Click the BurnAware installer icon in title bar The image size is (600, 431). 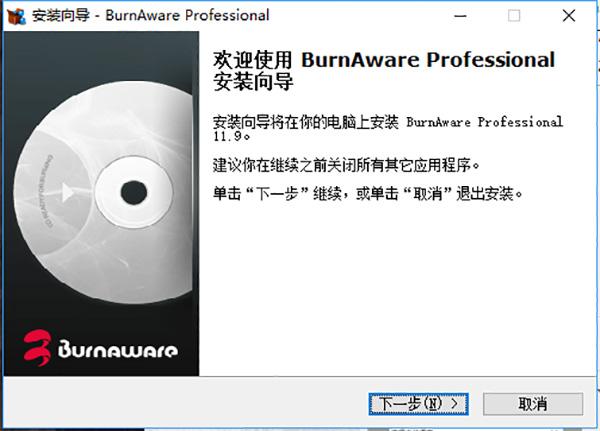pyautogui.click(x=16, y=16)
